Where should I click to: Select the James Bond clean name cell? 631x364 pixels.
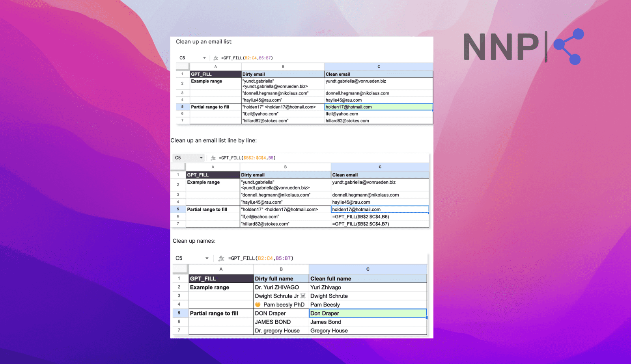[368, 322]
